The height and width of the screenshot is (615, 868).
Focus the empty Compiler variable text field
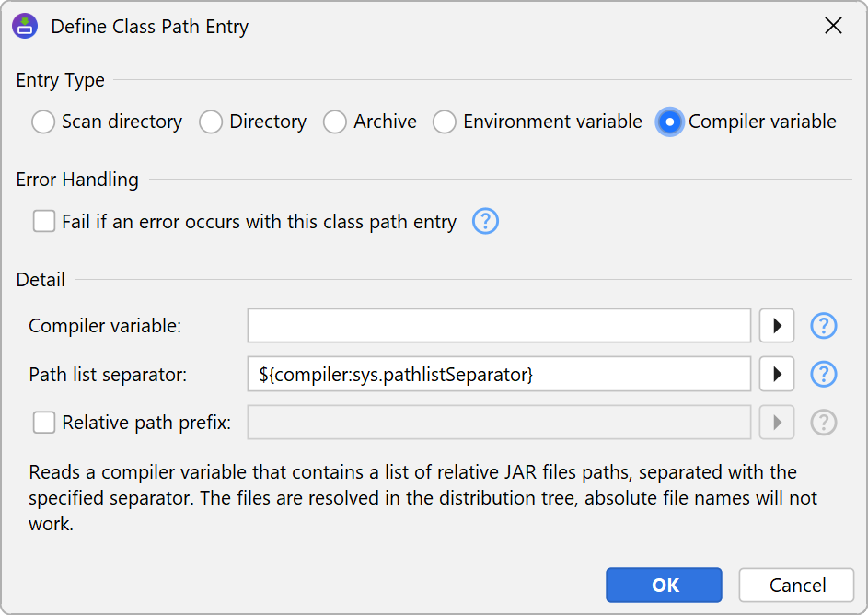(x=499, y=325)
